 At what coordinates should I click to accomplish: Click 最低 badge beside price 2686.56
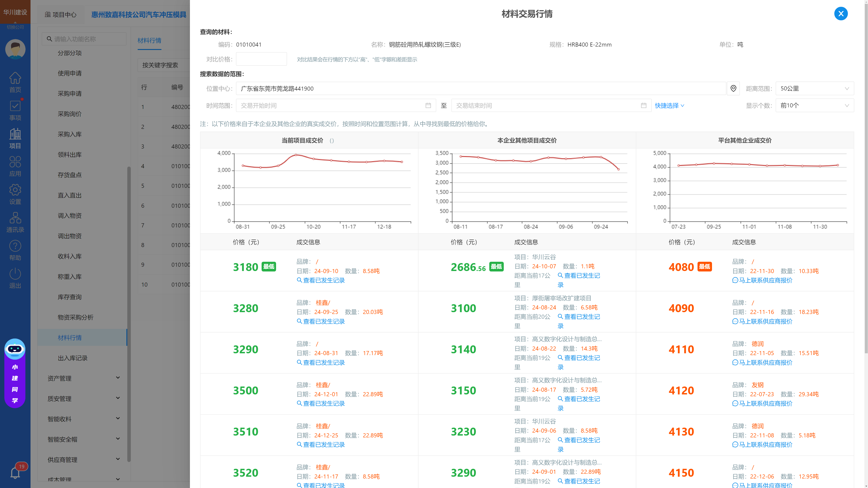click(x=496, y=267)
